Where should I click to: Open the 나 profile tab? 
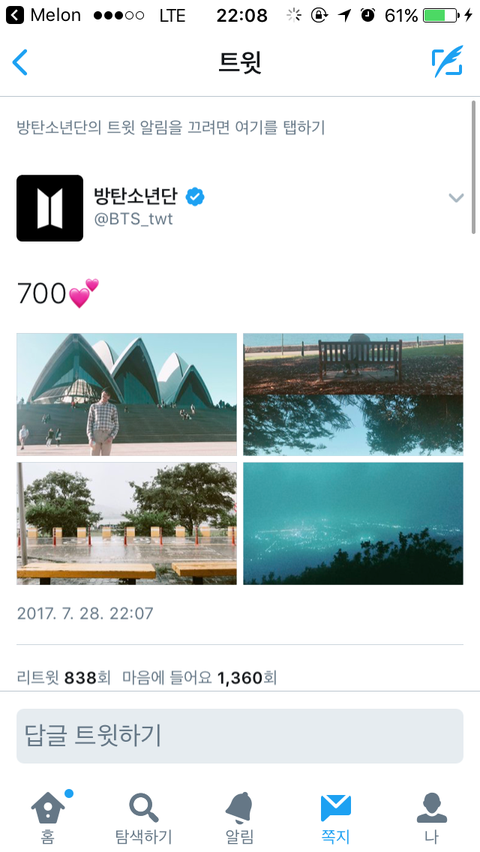click(x=432, y=817)
